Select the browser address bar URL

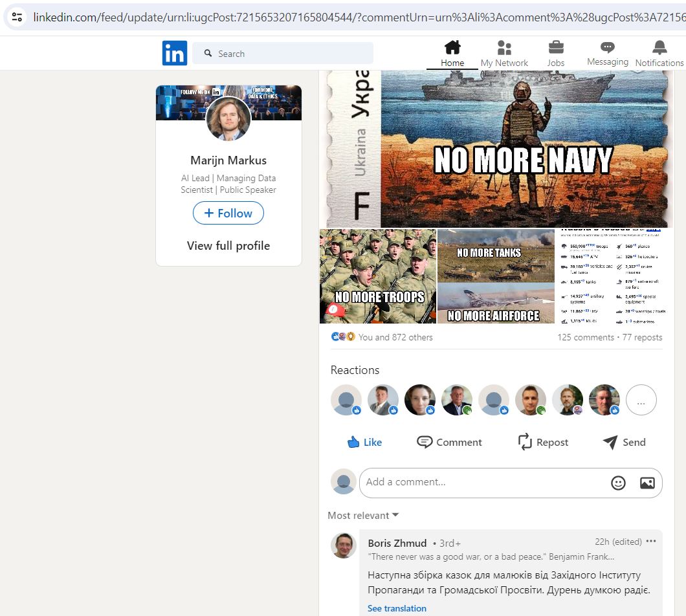pyautogui.click(x=359, y=17)
